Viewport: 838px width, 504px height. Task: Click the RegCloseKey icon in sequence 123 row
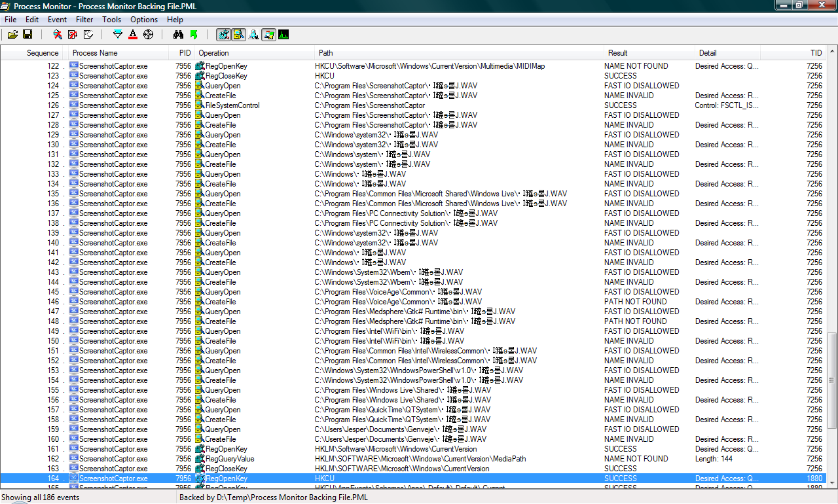(x=200, y=76)
